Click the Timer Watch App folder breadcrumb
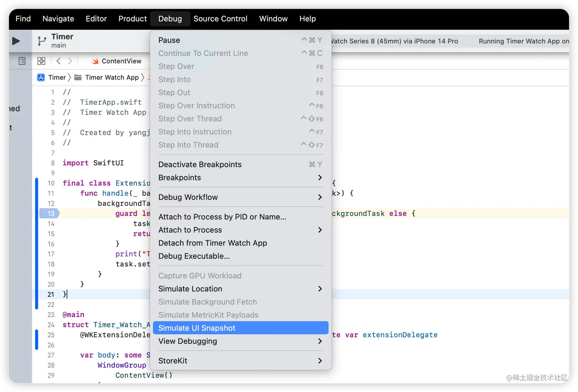The height and width of the screenshot is (392, 578). point(107,78)
